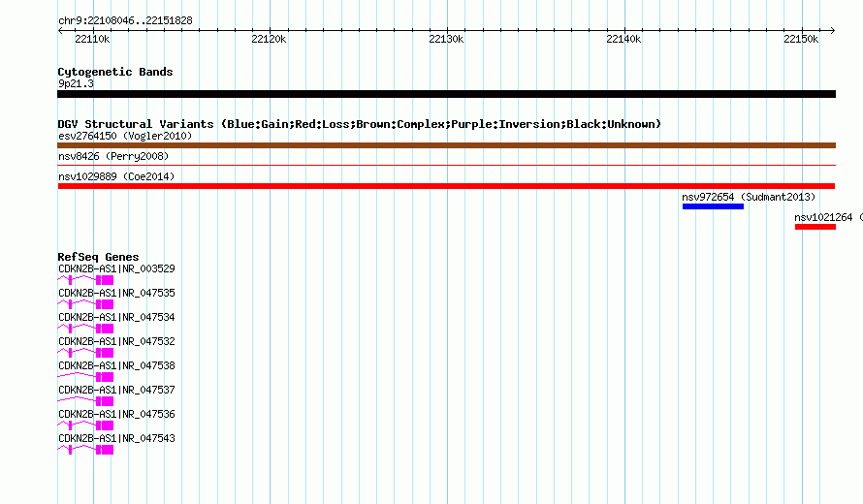Open nsv972654 (Sudmant2013) variant label
Screen dimensions: 863x504
click(x=749, y=197)
